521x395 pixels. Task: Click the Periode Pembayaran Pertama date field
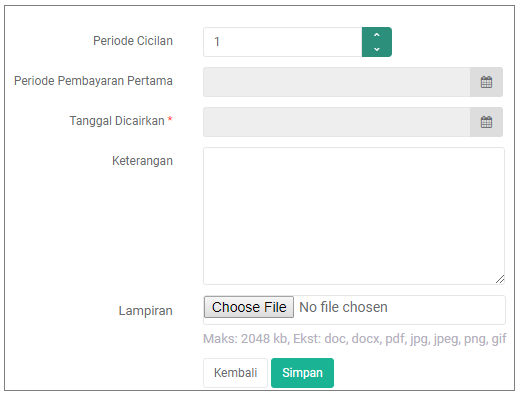(x=337, y=82)
